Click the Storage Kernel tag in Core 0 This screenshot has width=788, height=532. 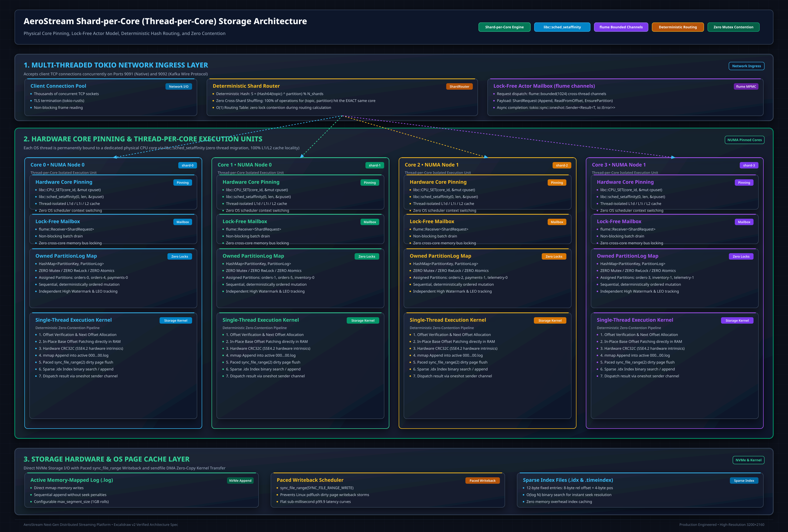(176, 321)
